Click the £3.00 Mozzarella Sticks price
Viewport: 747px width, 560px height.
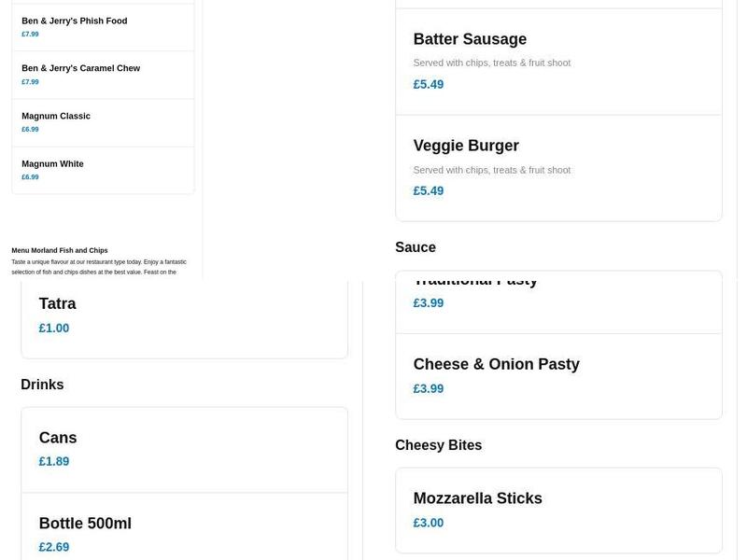point(429,523)
